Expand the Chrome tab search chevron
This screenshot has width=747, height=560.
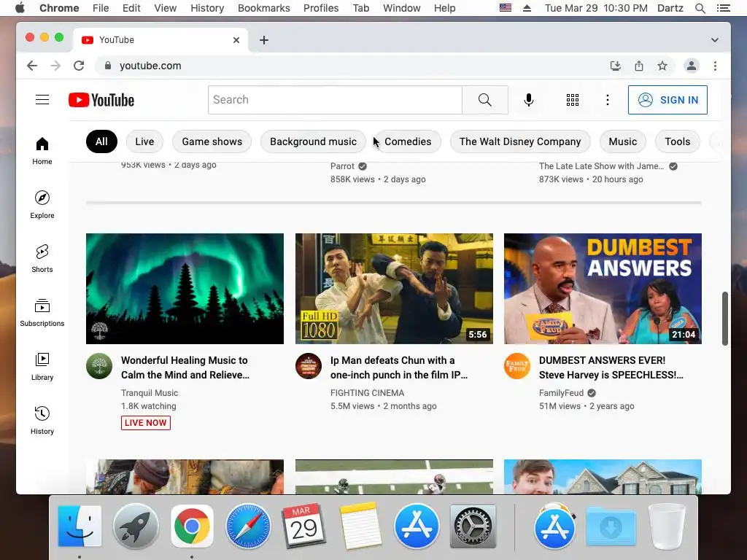(715, 40)
